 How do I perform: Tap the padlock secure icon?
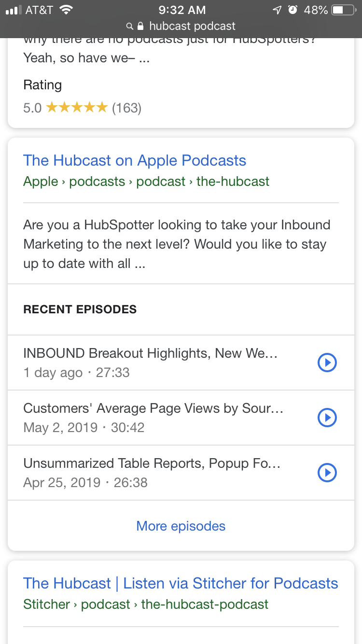pyautogui.click(x=141, y=26)
